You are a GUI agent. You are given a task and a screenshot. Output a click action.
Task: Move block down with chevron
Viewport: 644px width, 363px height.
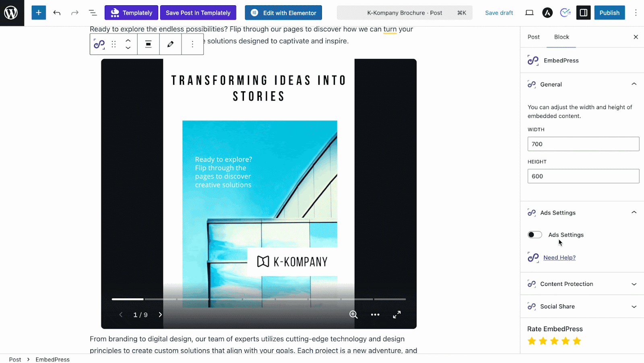point(128,48)
